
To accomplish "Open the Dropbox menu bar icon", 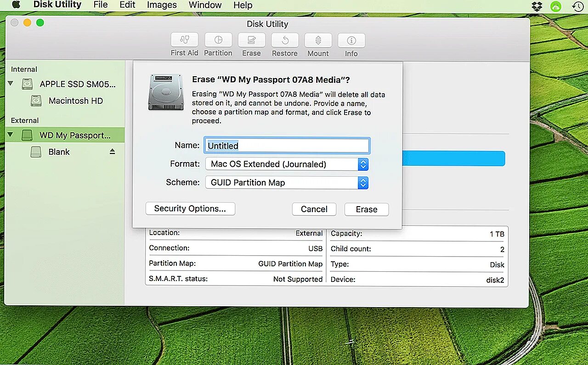I will click(x=537, y=6).
